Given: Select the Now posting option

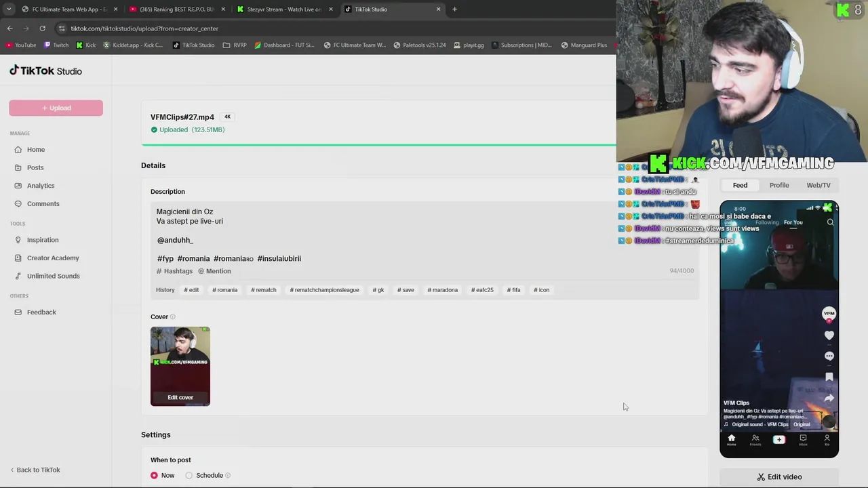Looking at the screenshot, I should [x=155, y=476].
